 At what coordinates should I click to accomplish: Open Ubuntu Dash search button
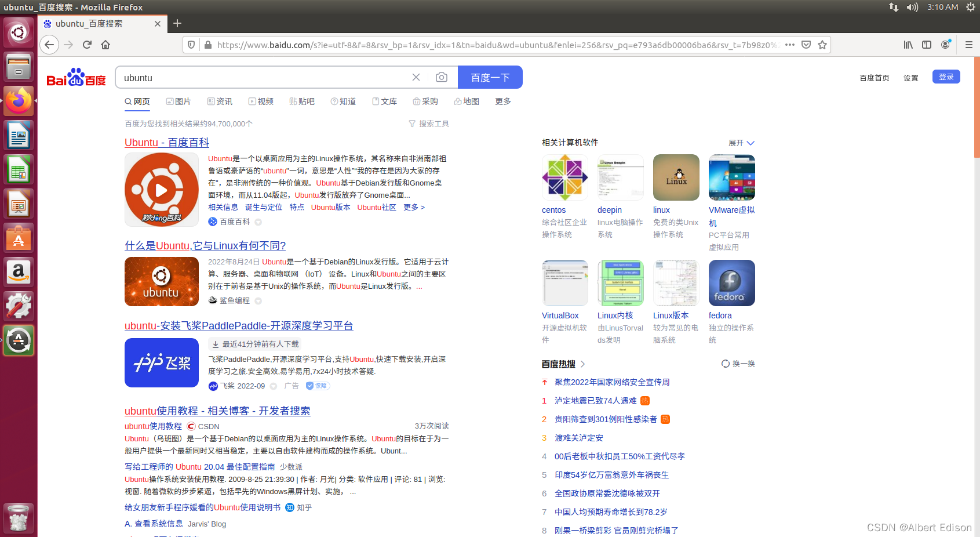[19, 32]
